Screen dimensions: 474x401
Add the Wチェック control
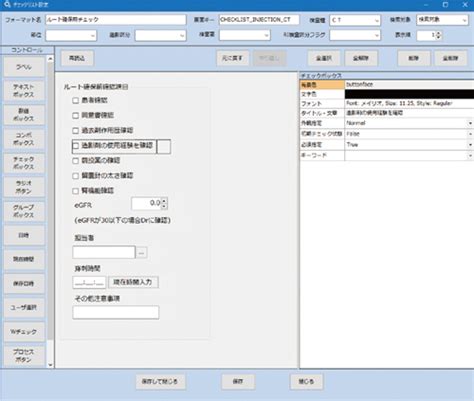coord(24,332)
